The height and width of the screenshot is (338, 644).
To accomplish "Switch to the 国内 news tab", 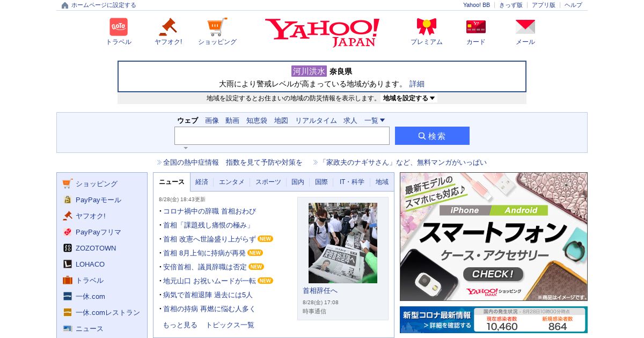I will click(x=298, y=182).
